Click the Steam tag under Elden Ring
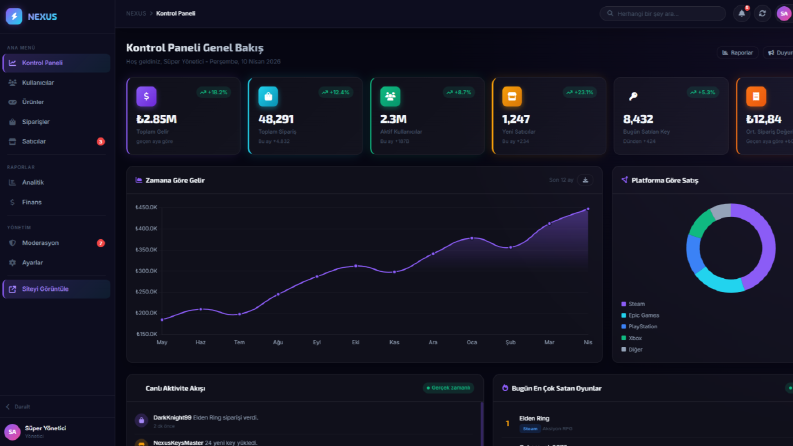This screenshot has height=446, width=793. tap(530, 429)
